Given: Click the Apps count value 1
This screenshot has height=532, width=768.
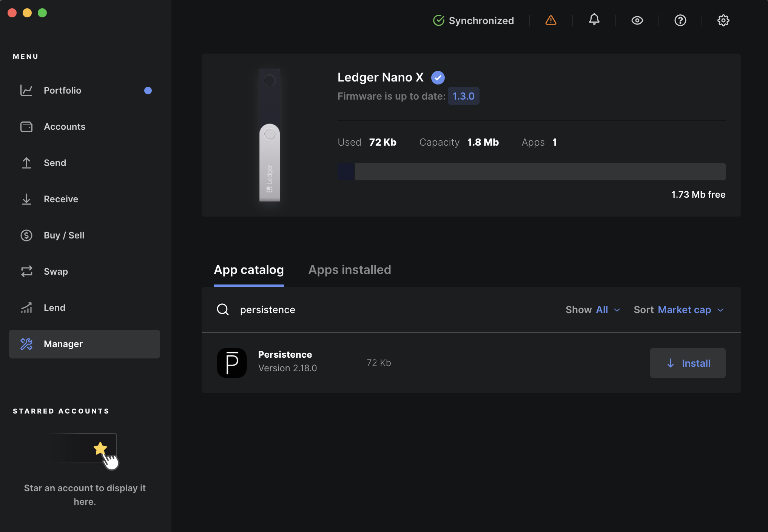Looking at the screenshot, I should click(555, 142).
